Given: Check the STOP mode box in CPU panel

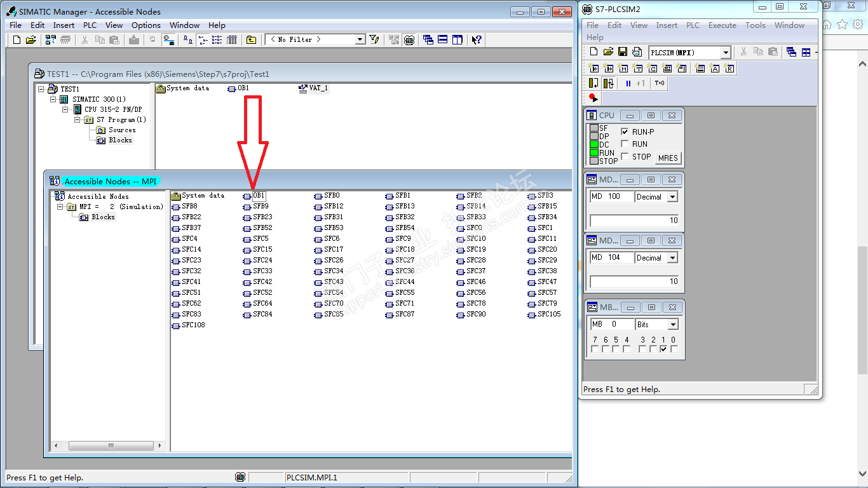Looking at the screenshot, I should [625, 156].
